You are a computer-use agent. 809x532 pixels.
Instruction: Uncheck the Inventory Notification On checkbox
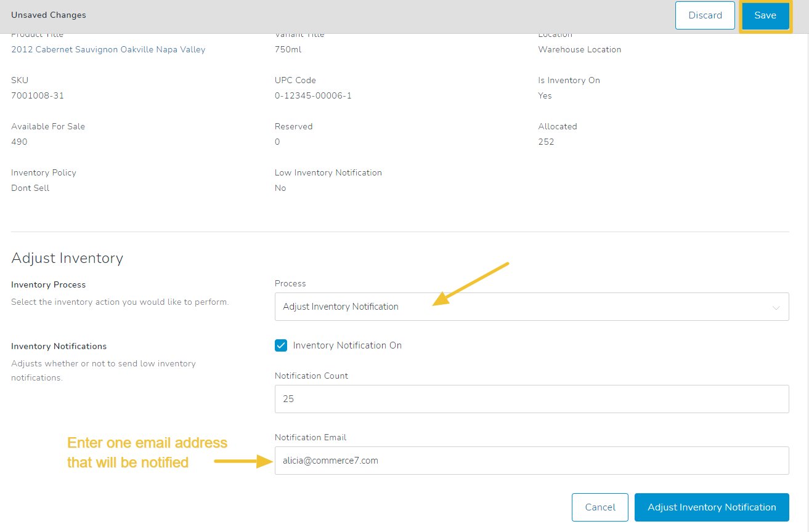pyautogui.click(x=281, y=345)
